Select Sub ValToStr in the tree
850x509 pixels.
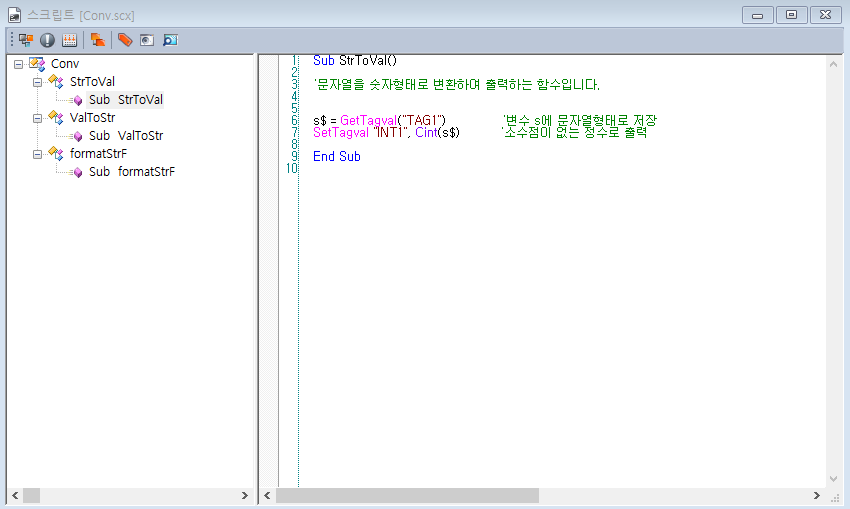(x=126, y=136)
